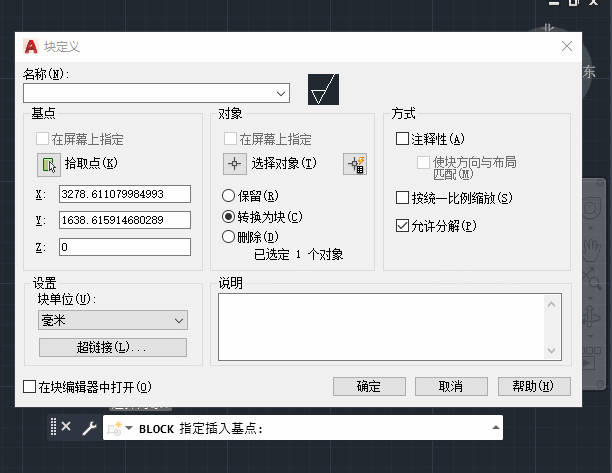This screenshot has width=612, height=473.
Task: Click the Zoom extents icon in navigation bar
Action: click(591, 277)
